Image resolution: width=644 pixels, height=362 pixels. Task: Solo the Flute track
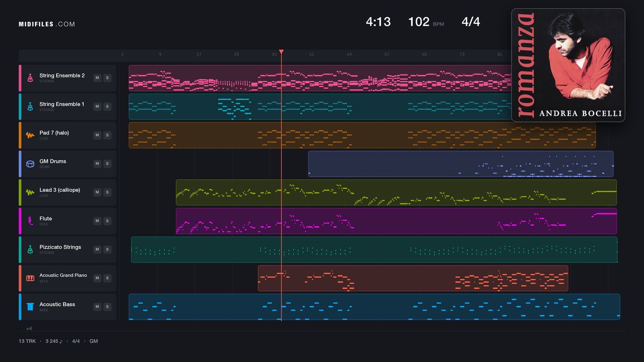tap(107, 221)
